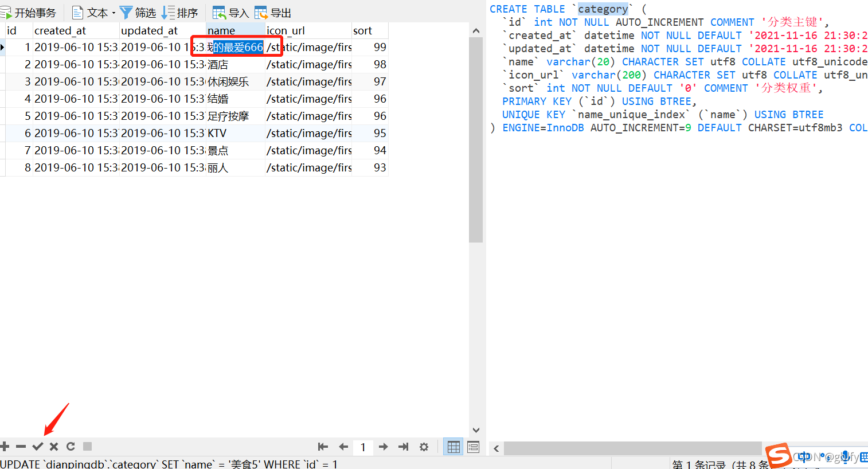Screen dimensions: 868x469
Task: Select the 丽人 name cell
Action: (236, 167)
